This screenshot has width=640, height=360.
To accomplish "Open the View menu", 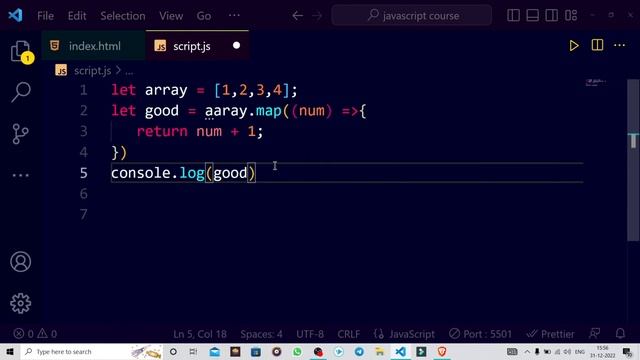I will pyautogui.click(x=171, y=16).
